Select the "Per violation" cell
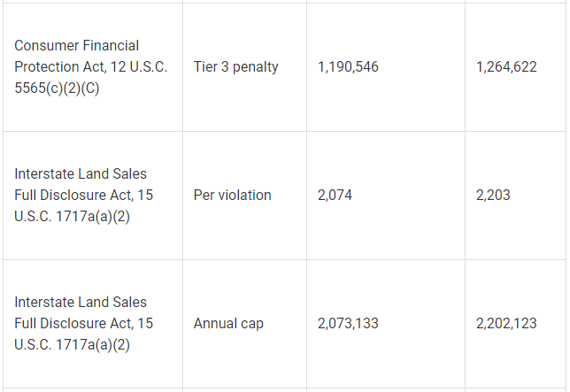Viewport: 570px width, 392px height. (232, 195)
